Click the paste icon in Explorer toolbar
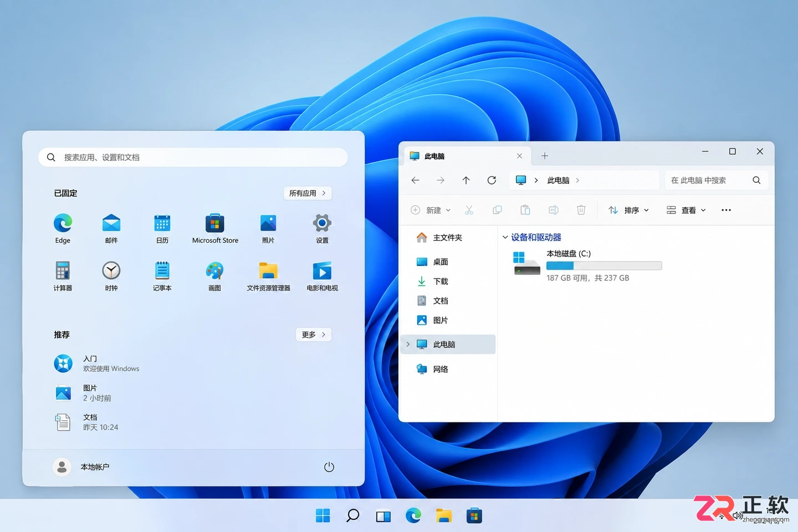The height and width of the screenshot is (532, 798). pyautogui.click(x=525, y=210)
